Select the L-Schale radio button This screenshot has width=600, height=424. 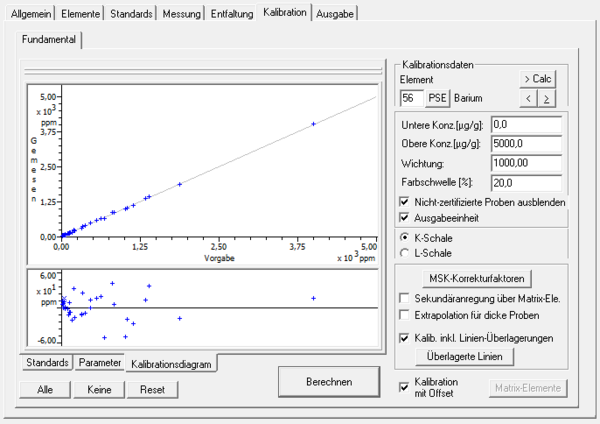pyautogui.click(x=404, y=253)
